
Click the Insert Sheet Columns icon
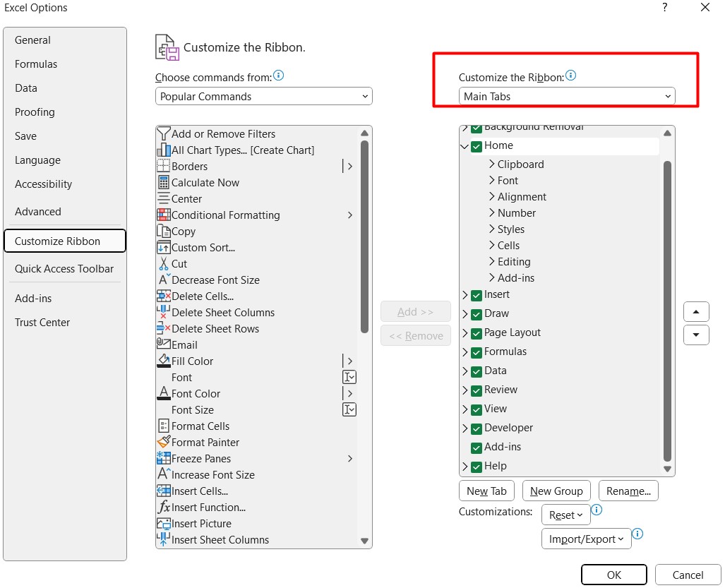tap(164, 539)
